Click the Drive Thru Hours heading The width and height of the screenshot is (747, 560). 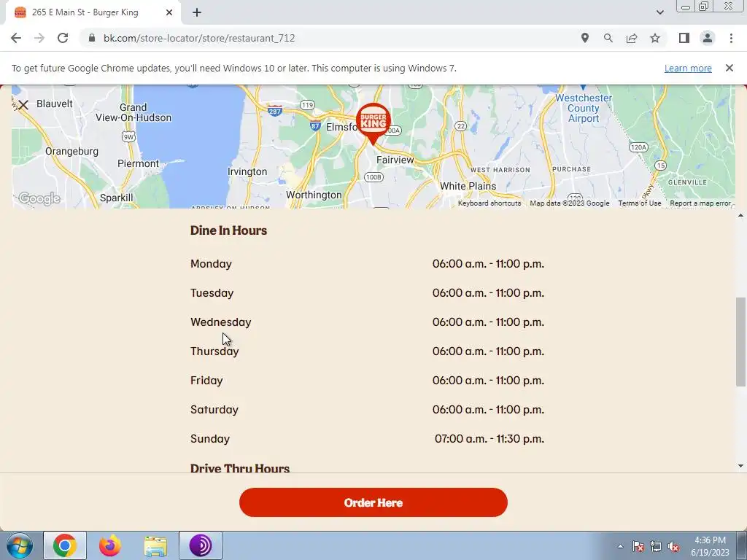(239, 469)
